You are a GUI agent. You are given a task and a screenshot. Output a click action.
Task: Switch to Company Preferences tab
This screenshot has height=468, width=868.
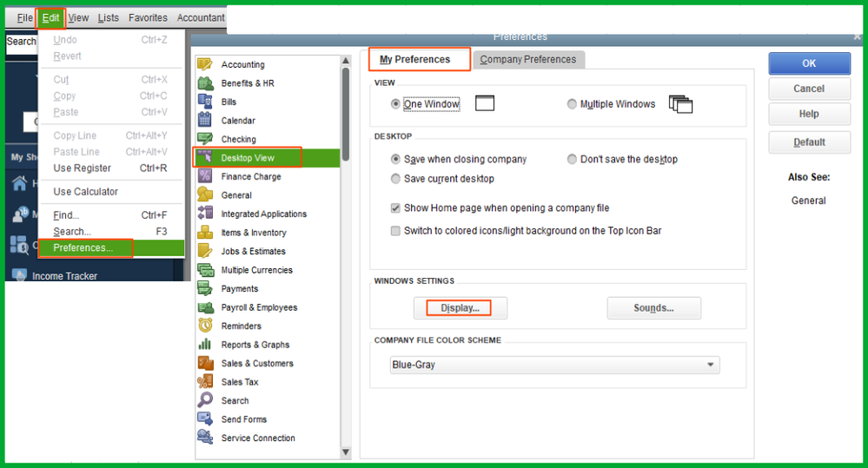coord(527,59)
